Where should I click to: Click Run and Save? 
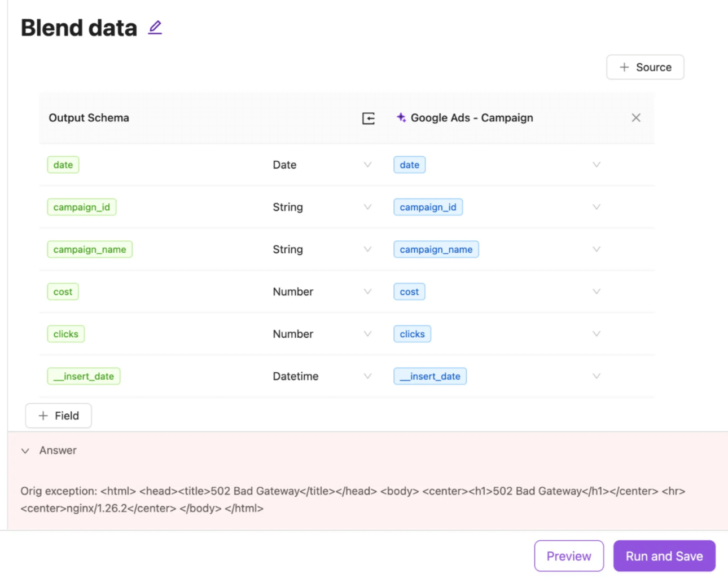coord(664,556)
